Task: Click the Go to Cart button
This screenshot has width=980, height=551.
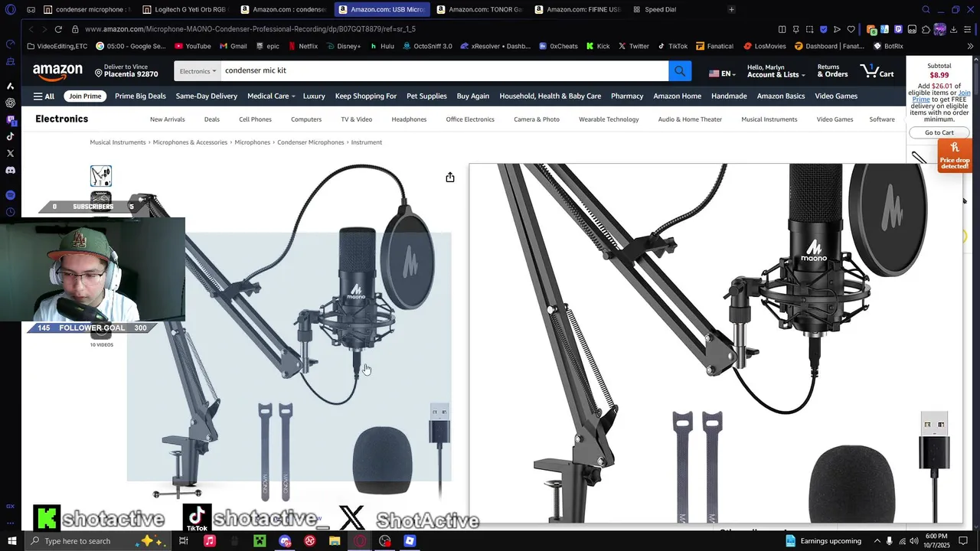Action: click(x=939, y=132)
